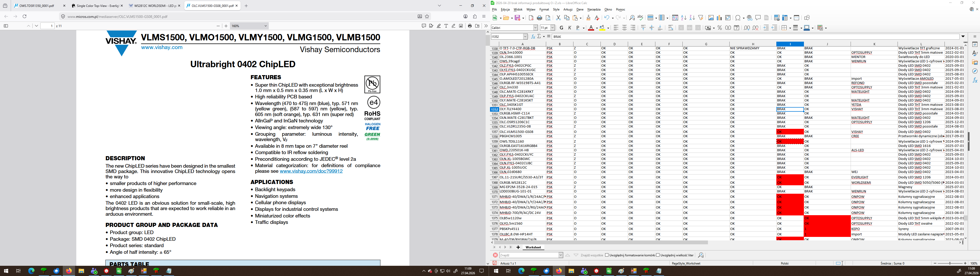Click 'Znajdź wszystkie' in the Find toolbar
980x276 pixels.
tap(592, 255)
